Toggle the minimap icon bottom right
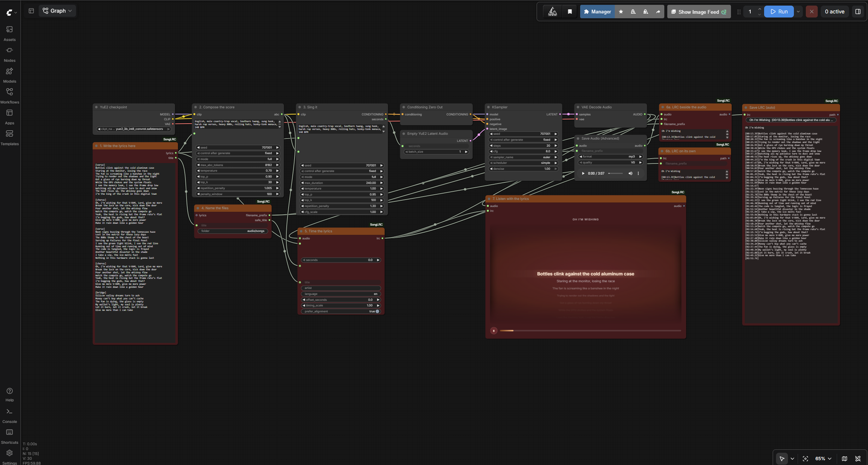The width and height of the screenshot is (868, 465). [844, 458]
